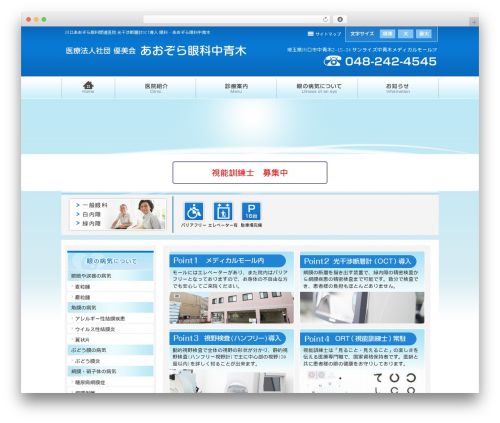Open 糖尿病網膜症 sidebar link
The image size is (500, 423).
90,382
